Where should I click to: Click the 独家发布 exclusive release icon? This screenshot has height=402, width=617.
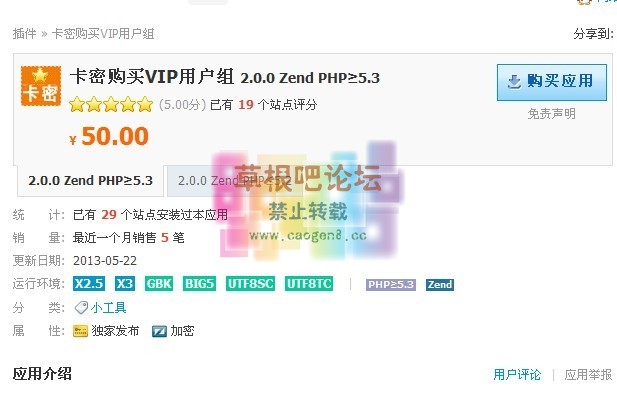[x=80, y=331]
